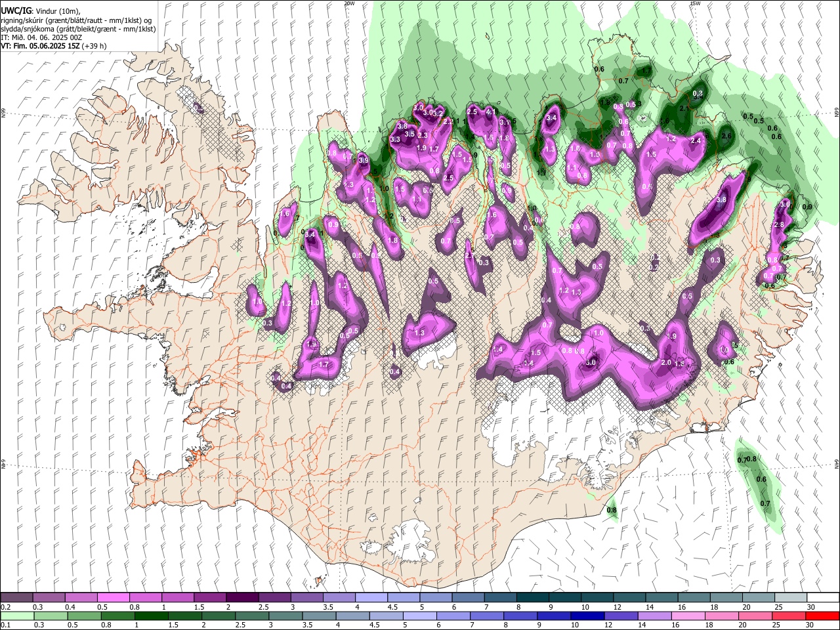Click the 3.3 snowfall value in the north
The width and height of the screenshot is (840, 630).
395,140
